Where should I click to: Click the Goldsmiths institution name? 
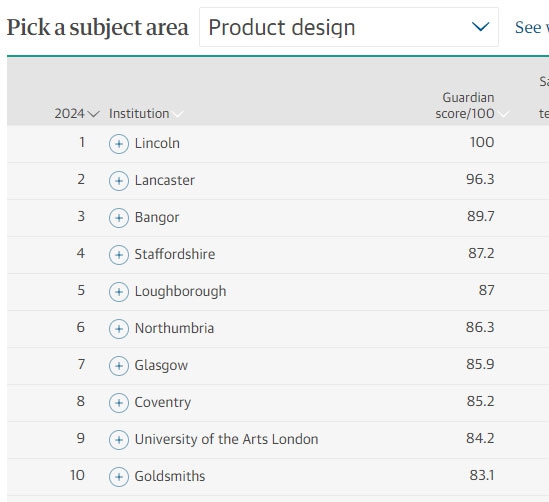[170, 476]
